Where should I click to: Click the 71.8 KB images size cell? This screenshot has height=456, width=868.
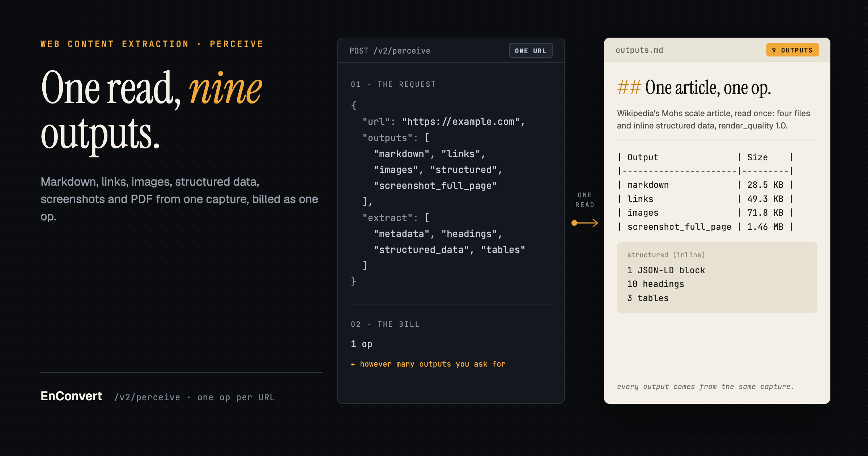pos(765,212)
